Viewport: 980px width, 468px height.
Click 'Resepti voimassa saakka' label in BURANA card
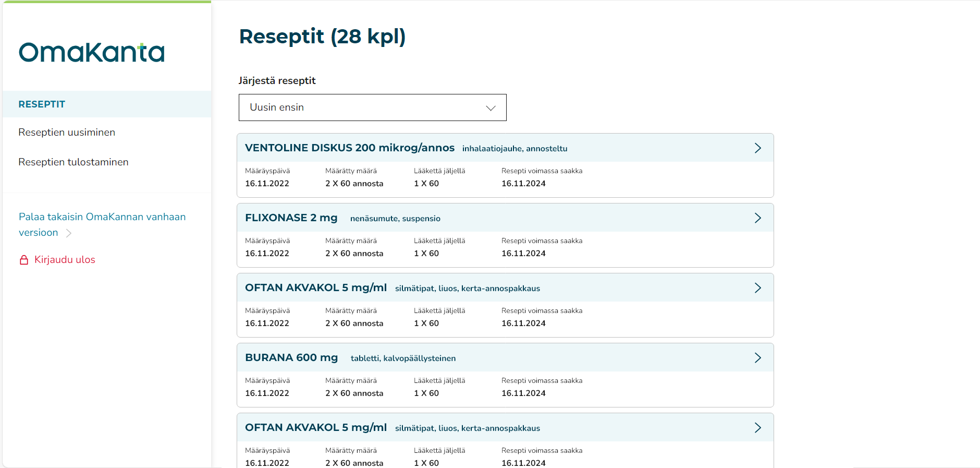pos(542,381)
